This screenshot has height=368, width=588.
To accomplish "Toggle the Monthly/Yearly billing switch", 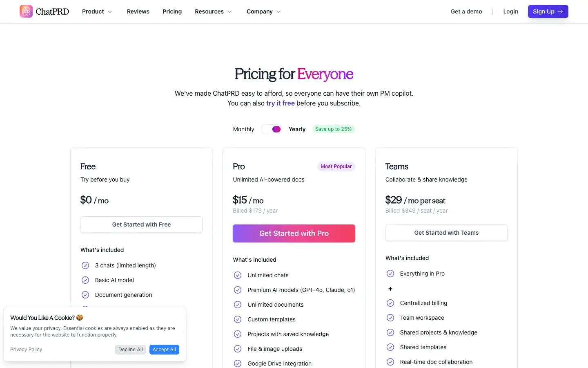I will pos(272,129).
